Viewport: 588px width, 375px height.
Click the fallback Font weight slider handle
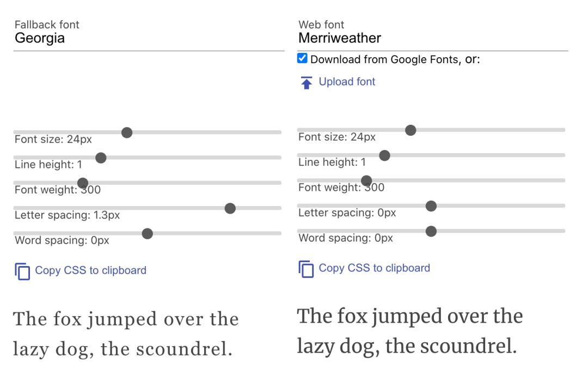[x=83, y=183]
